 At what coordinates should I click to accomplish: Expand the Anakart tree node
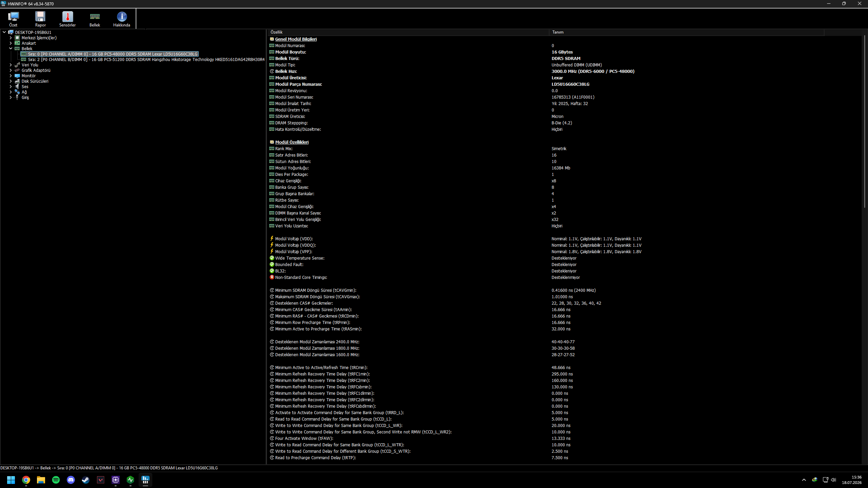click(11, 43)
